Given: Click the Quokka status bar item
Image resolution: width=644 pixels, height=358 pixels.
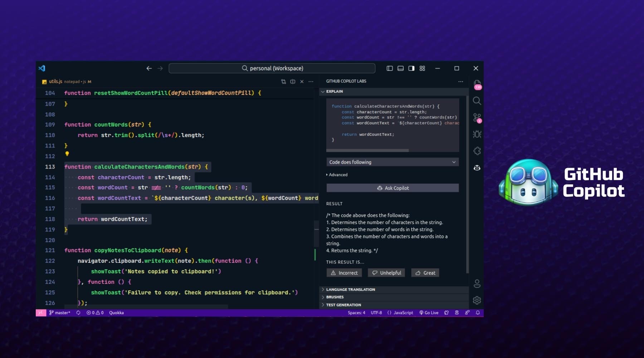Looking at the screenshot, I should [116, 313].
